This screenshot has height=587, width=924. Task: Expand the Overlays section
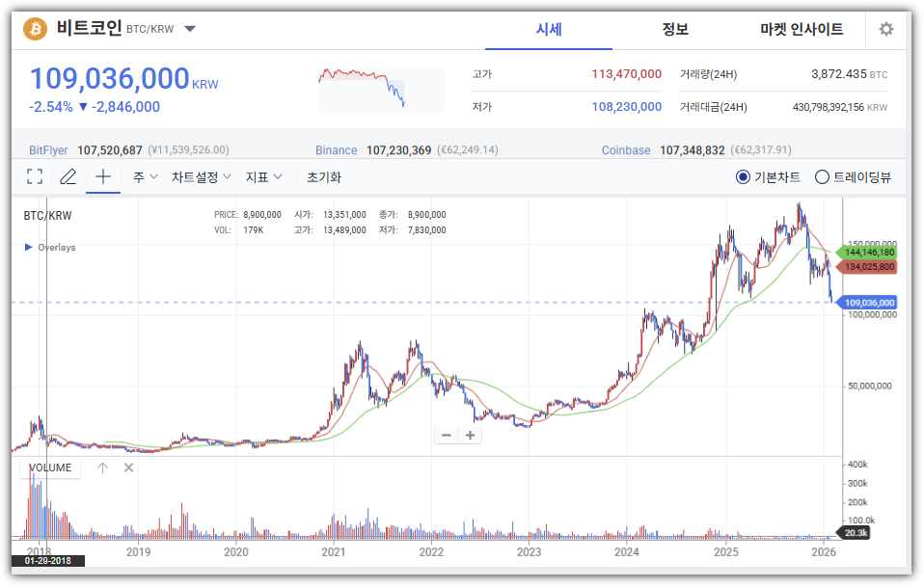click(x=30, y=247)
